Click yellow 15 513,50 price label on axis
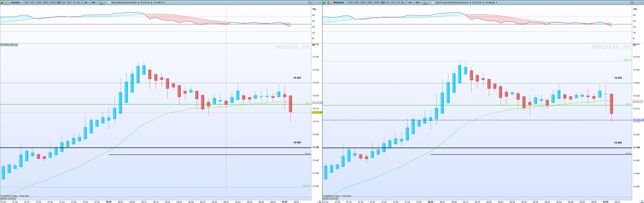Screen dimensions: 644x203 click(x=317, y=113)
